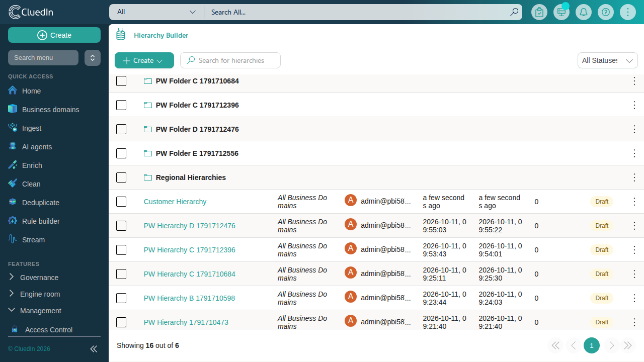644x362 pixels.
Task: Open the PW Hierarchy B 1791710598 link
Action: tap(189, 298)
